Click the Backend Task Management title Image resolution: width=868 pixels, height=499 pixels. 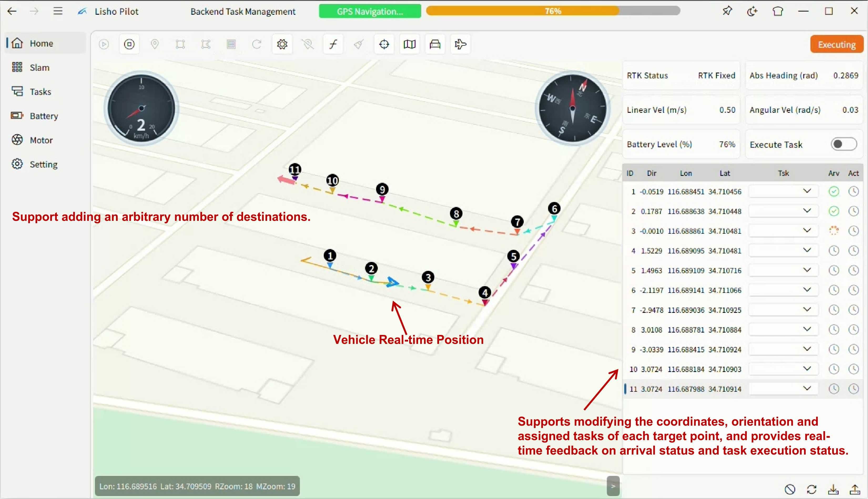(243, 11)
